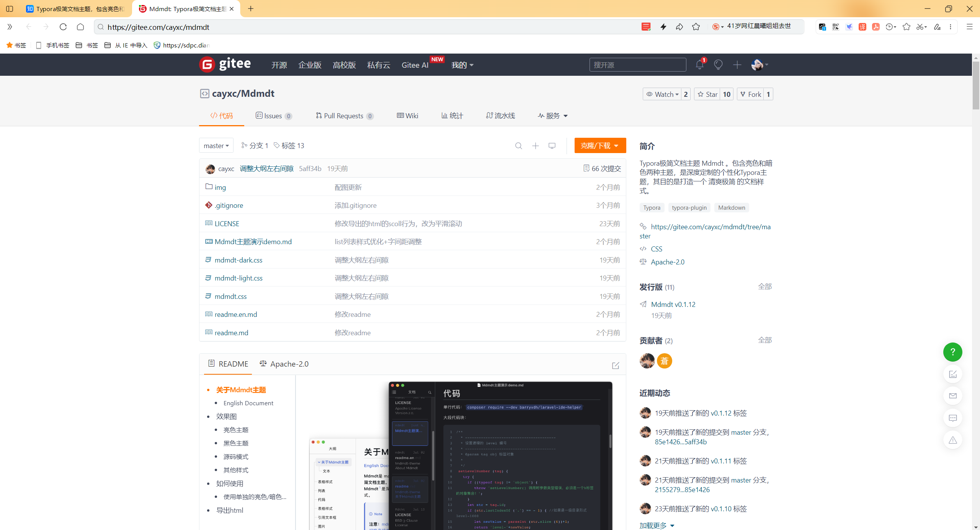Fork the repository
The image size is (980, 530).
tap(750, 94)
